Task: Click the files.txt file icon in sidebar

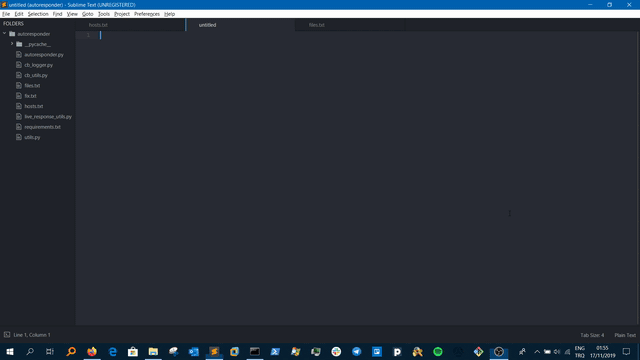Action: pos(19,85)
